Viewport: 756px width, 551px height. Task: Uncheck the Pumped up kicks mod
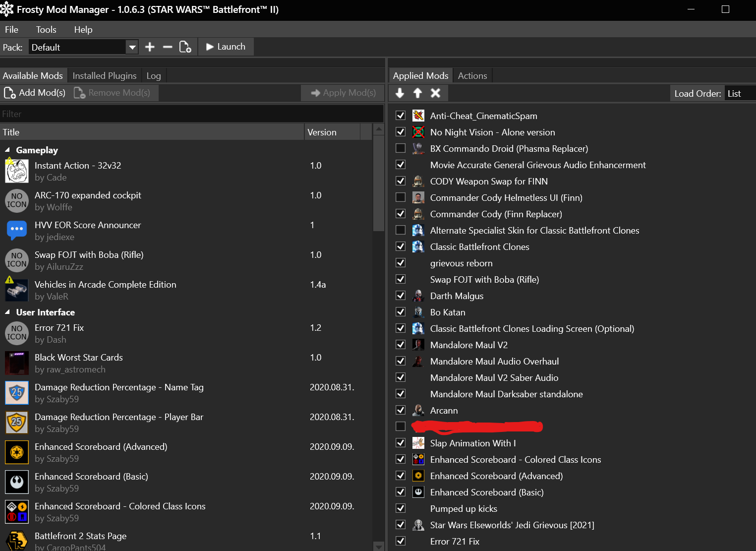(401, 508)
